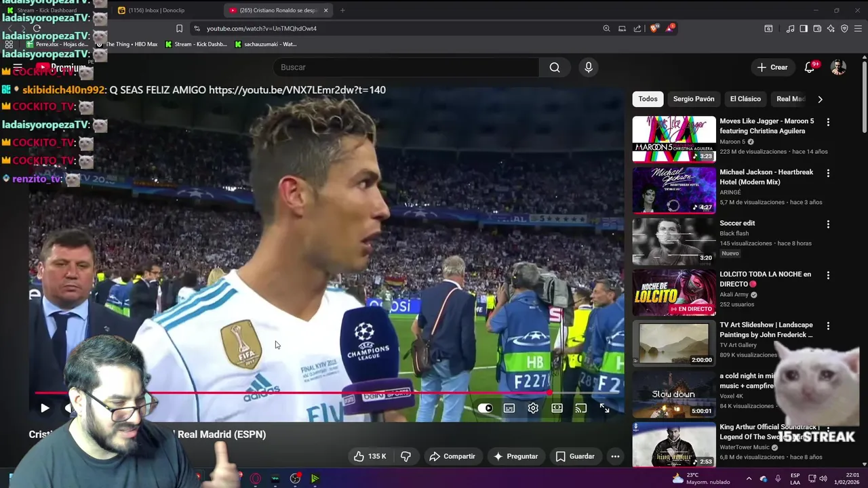Select the Sergio Pavón filter chip
Viewport: 868px width, 488px height.
tap(694, 99)
